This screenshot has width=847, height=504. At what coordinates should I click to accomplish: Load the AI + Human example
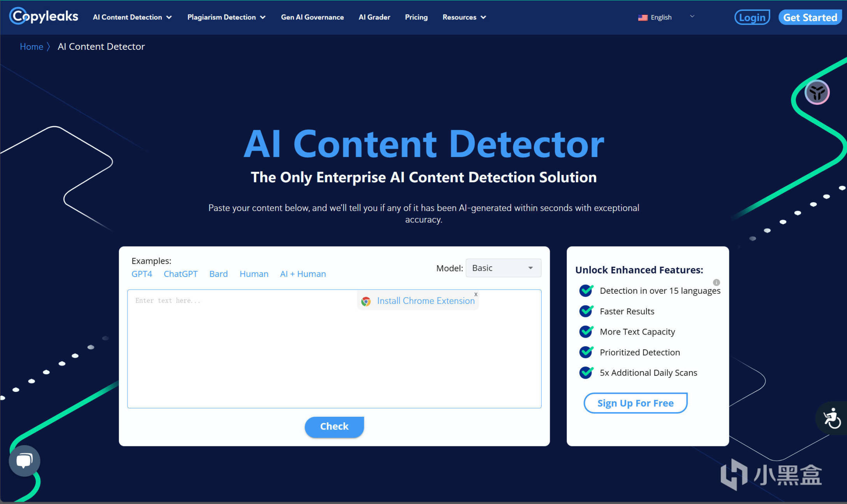pos(303,274)
